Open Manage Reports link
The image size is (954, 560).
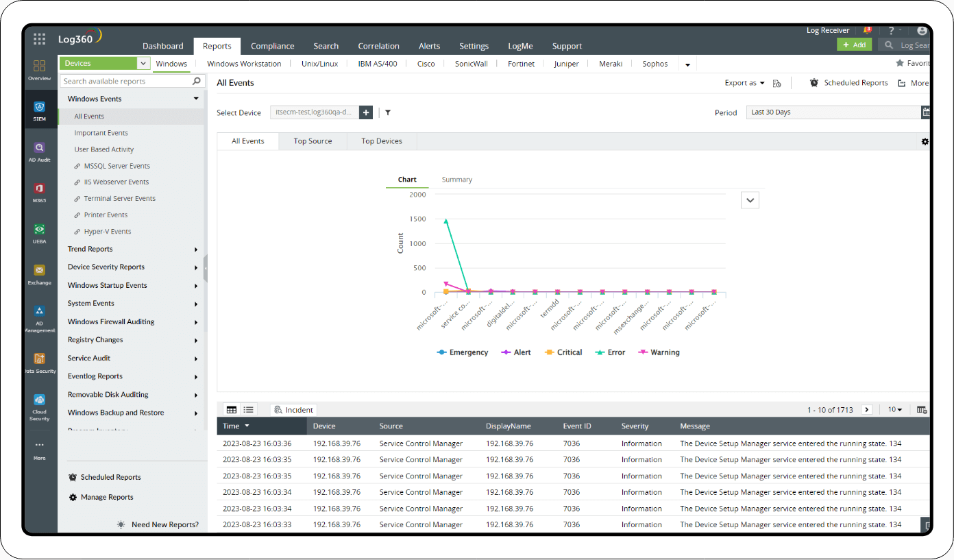[101, 498]
